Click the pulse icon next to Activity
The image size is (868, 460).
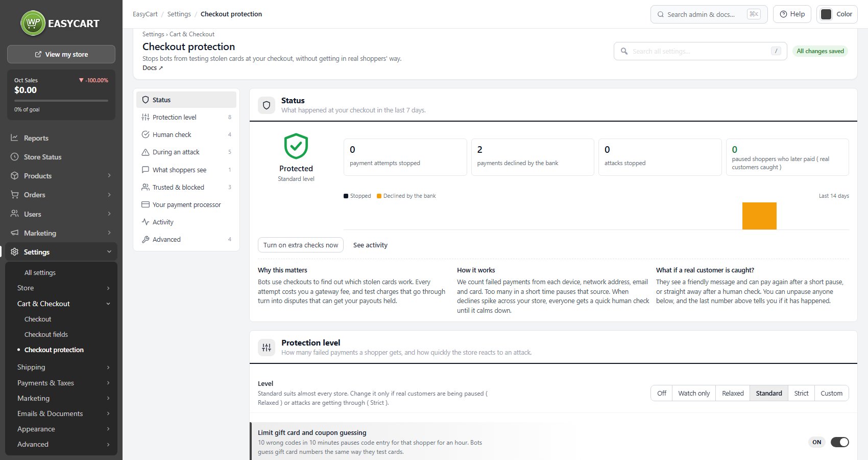coord(146,222)
